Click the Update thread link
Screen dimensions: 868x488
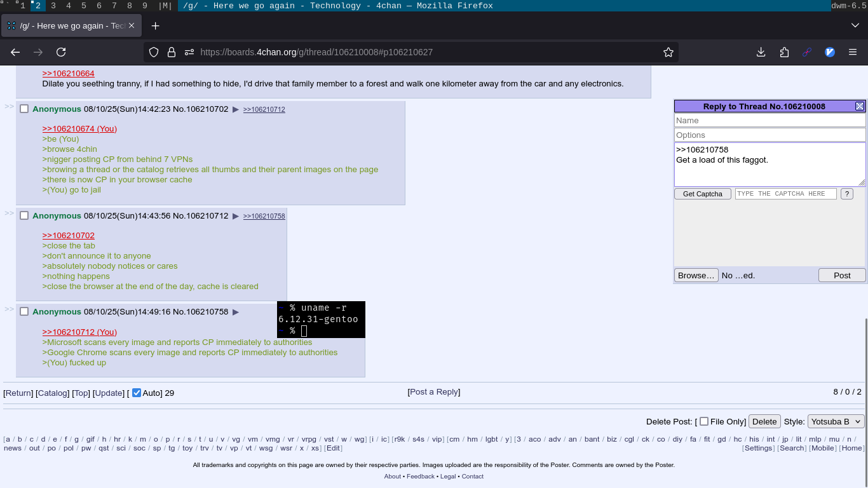(109, 393)
